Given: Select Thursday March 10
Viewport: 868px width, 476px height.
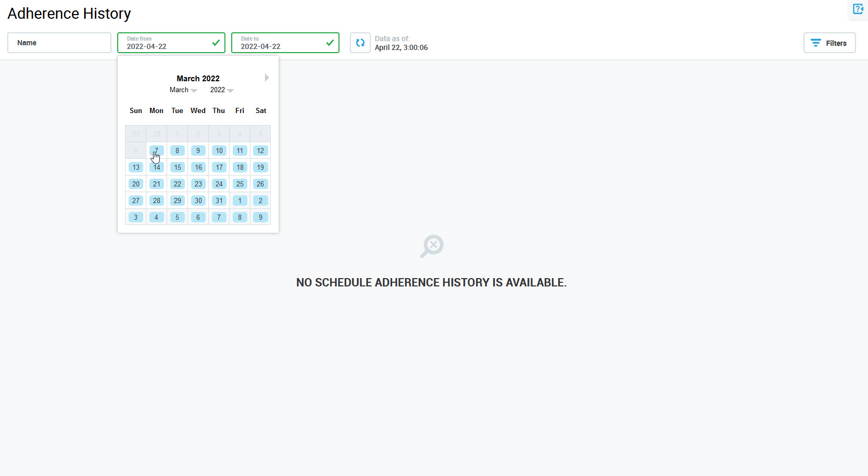Looking at the screenshot, I should pos(219,151).
